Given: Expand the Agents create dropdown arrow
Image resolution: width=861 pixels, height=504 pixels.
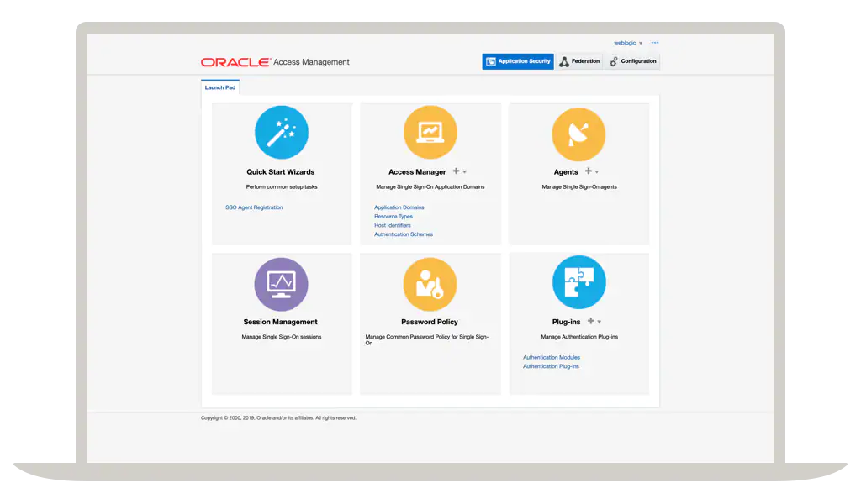Looking at the screenshot, I should 596,172.
